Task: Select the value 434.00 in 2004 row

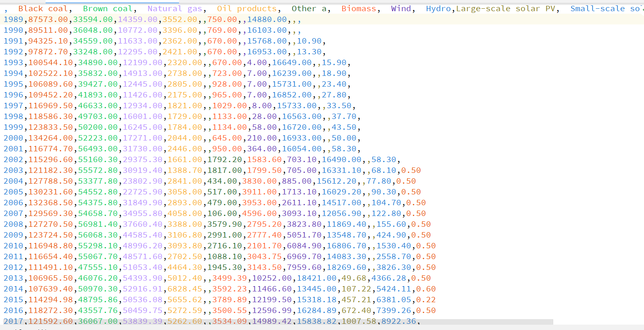Action: [222, 181]
